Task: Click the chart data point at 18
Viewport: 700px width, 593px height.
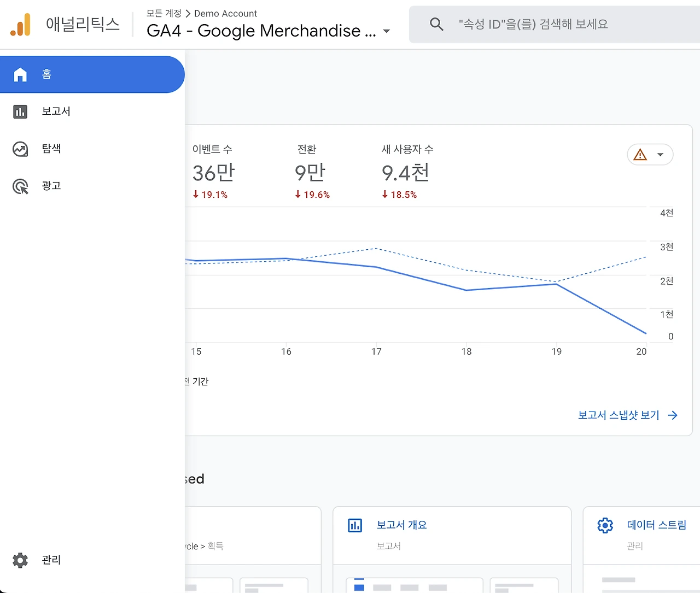Action: point(466,290)
